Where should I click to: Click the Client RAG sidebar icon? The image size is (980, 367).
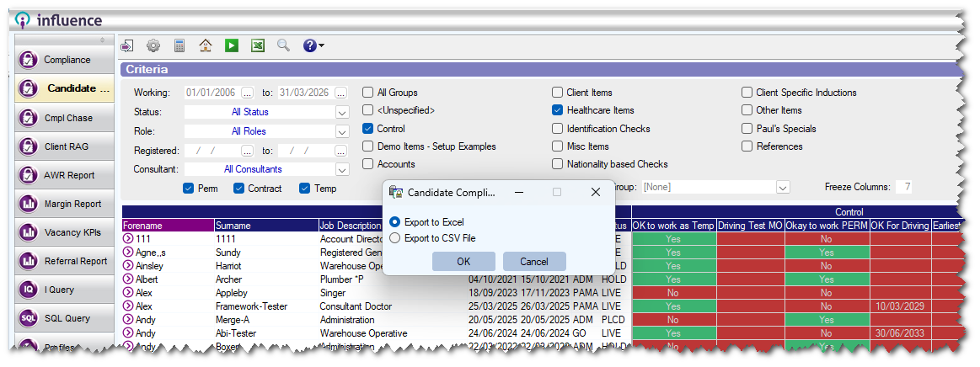pyautogui.click(x=28, y=147)
